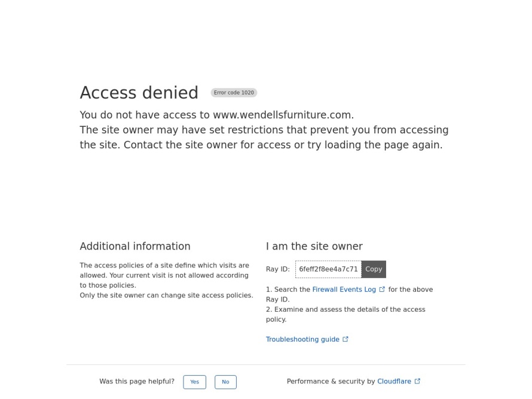Click the Error code 1020 badge
This screenshot has height=399, width=532.
click(234, 93)
